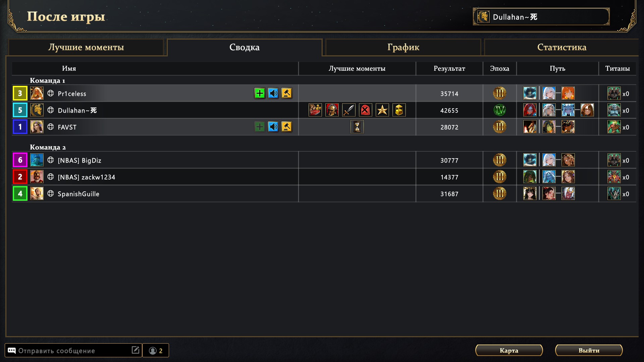The image size is (644, 362).
Task: Click the yellow gavel report icon for Pr1celess
Action: click(286, 93)
